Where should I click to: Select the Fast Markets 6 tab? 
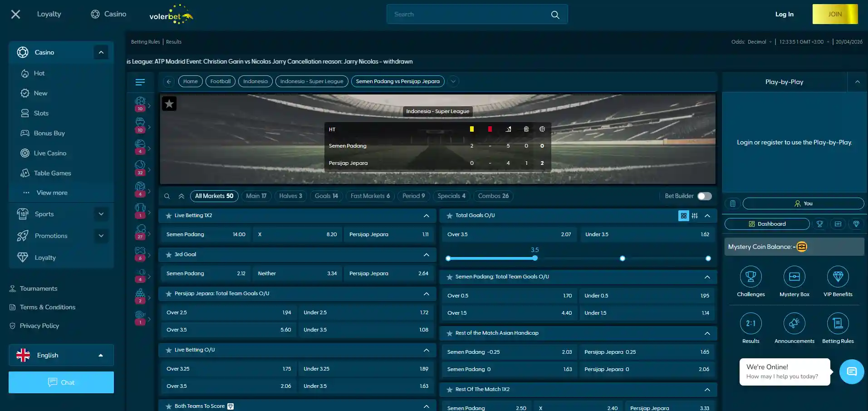(370, 196)
